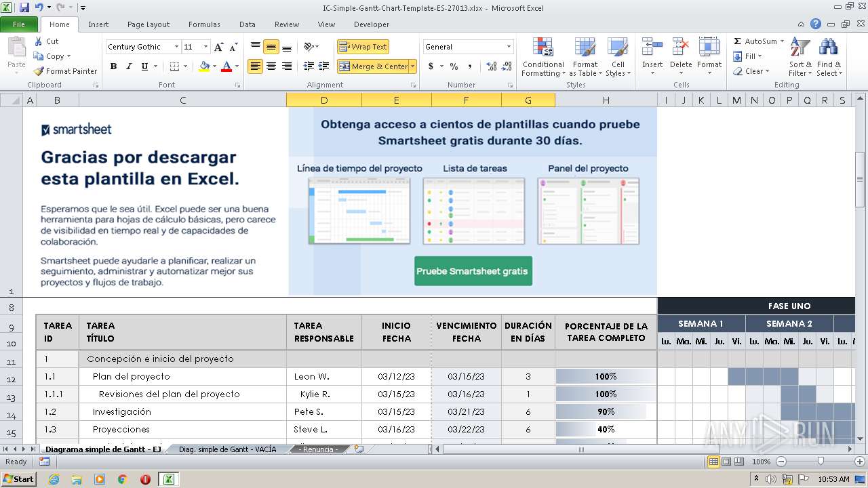Open the Fill menu in Editing group

tap(748, 56)
